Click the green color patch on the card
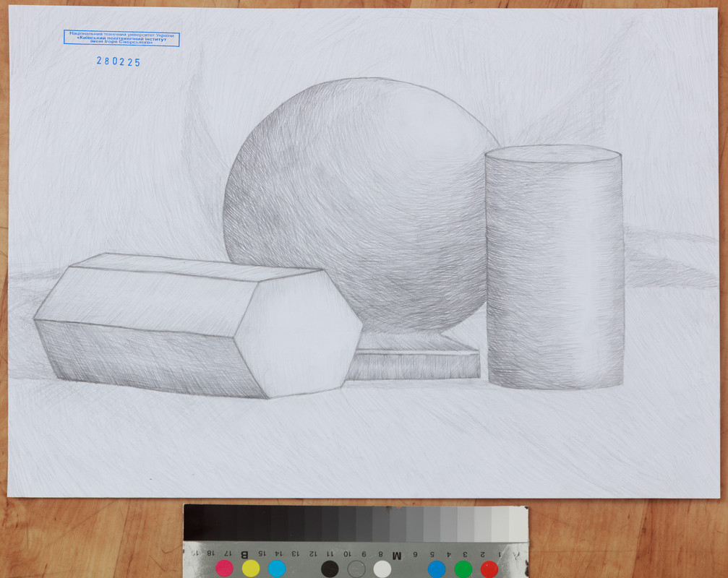Image resolution: width=728 pixels, height=578 pixels. (463, 569)
